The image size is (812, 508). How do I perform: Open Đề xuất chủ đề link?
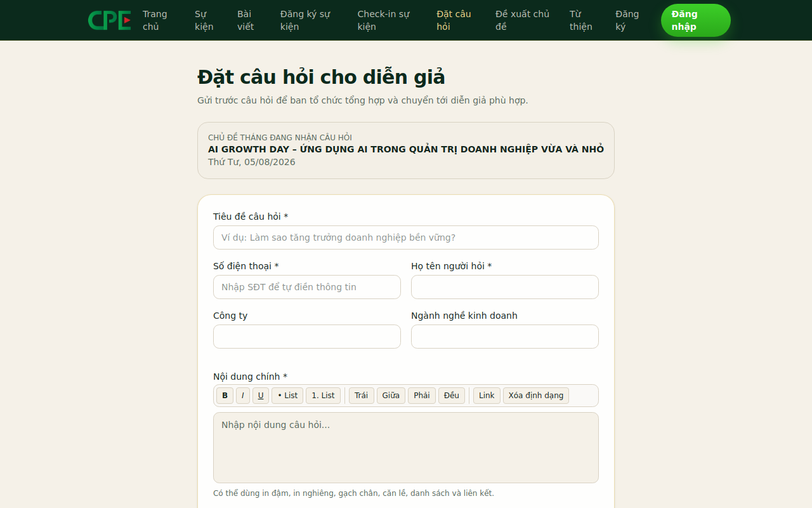pyautogui.click(x=522, y=20)
